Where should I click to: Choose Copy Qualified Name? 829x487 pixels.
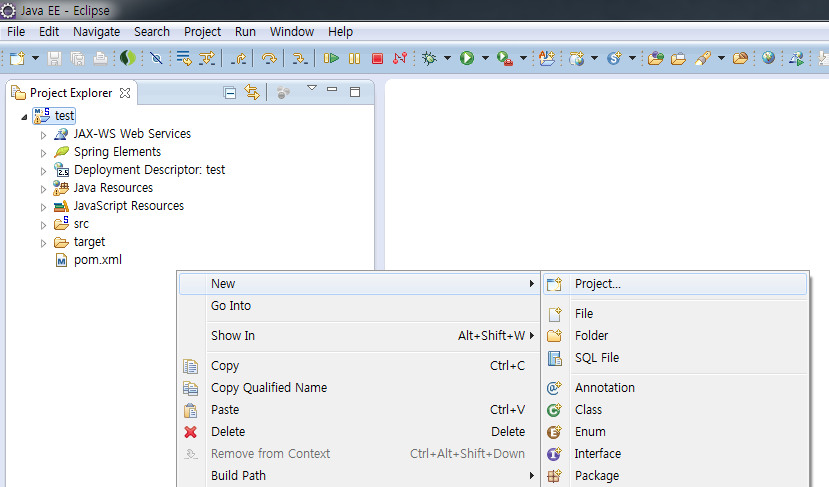tap(359, 388)
